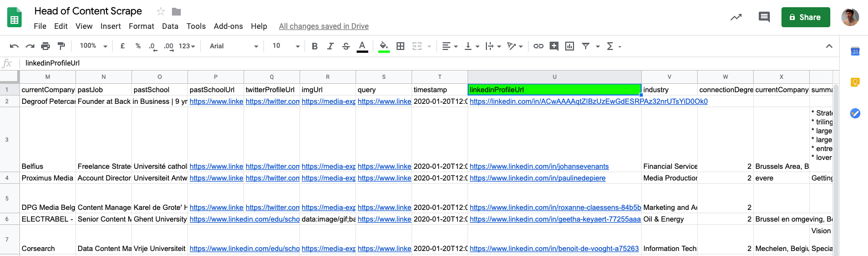The width and height of the screenshot is (868, 256).
Task: Go to Sheets home icon
Action: pyautogui.click(x=14, y=17)
